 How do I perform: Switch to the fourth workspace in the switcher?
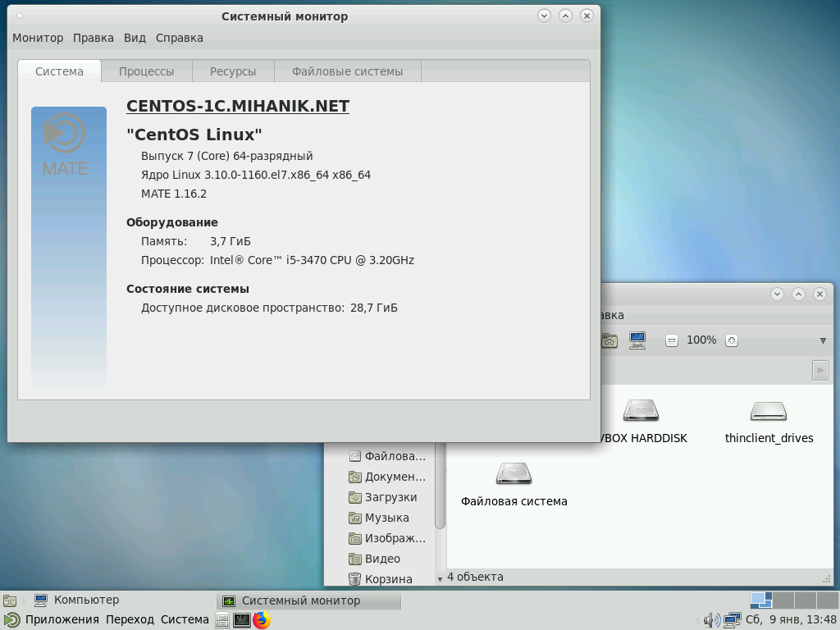pyautogui.click(x=827, y=600)
